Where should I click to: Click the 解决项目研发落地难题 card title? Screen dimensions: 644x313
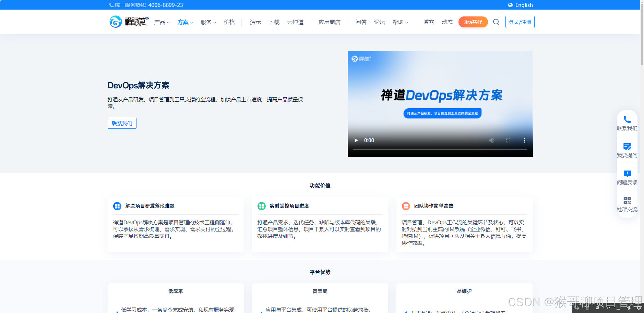click(x=150, y=206)
